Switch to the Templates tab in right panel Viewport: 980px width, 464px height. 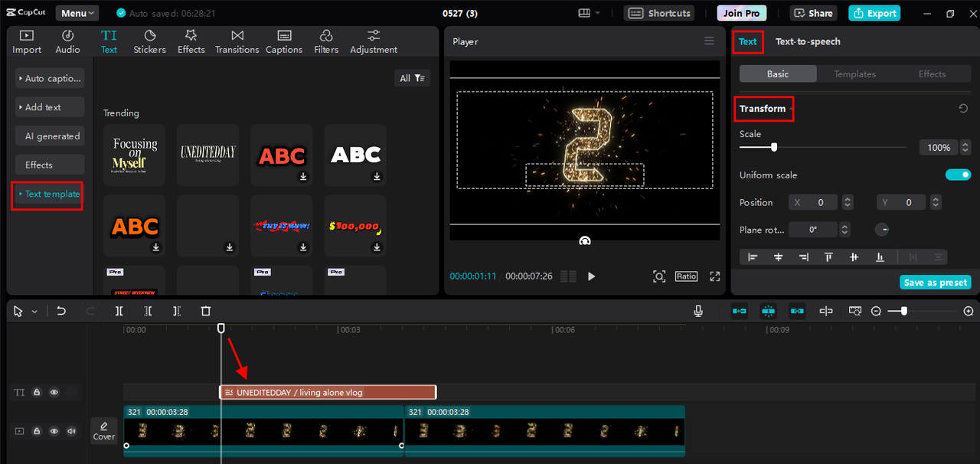point(854,74)
